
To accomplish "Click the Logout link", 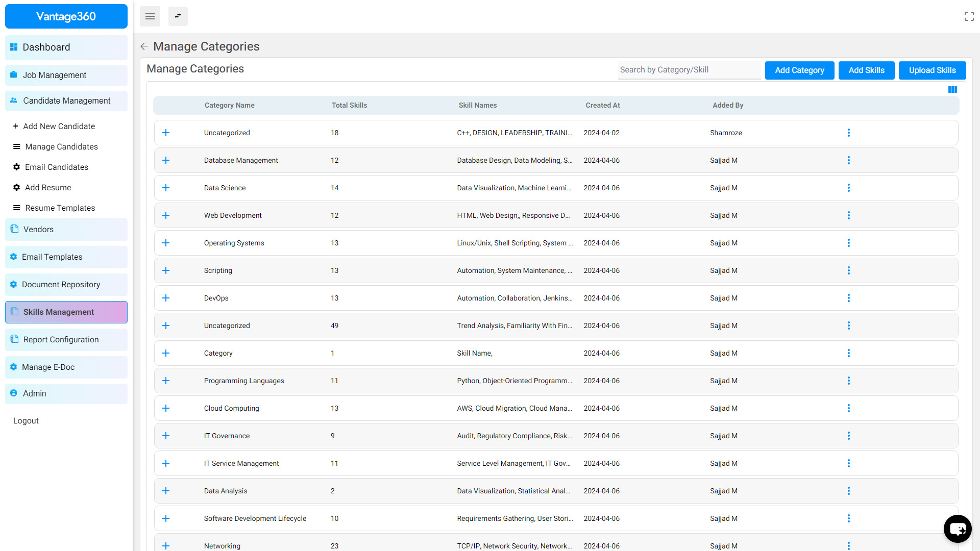I will (26, 420).
